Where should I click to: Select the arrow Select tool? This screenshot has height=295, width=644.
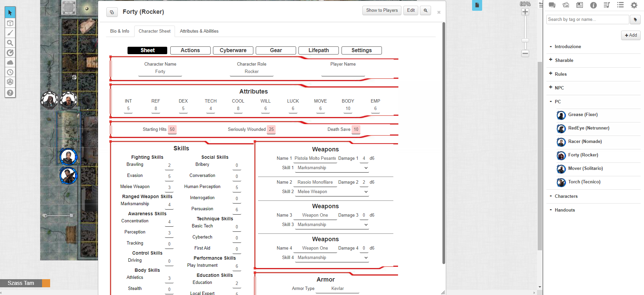click(x=10, y=12)
